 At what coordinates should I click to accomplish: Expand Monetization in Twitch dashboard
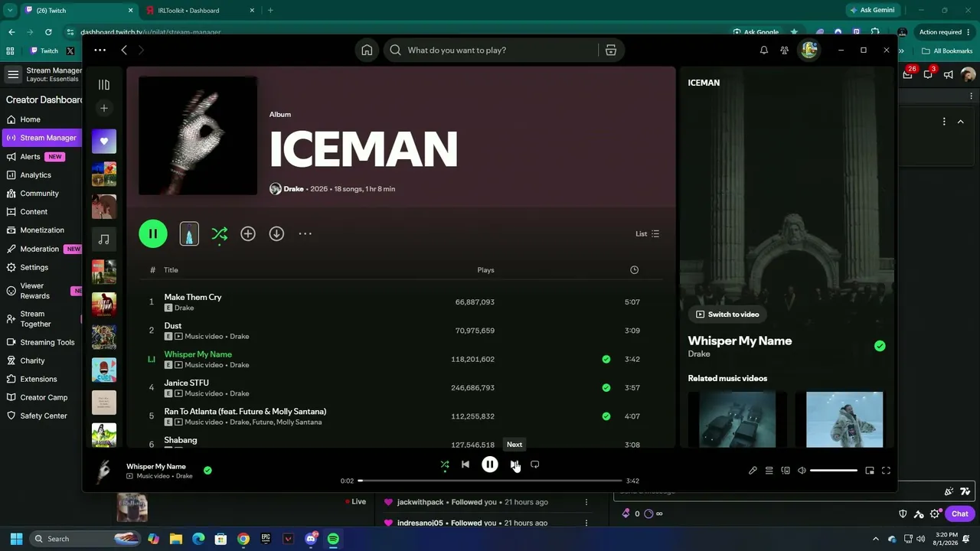click(41, 230)
